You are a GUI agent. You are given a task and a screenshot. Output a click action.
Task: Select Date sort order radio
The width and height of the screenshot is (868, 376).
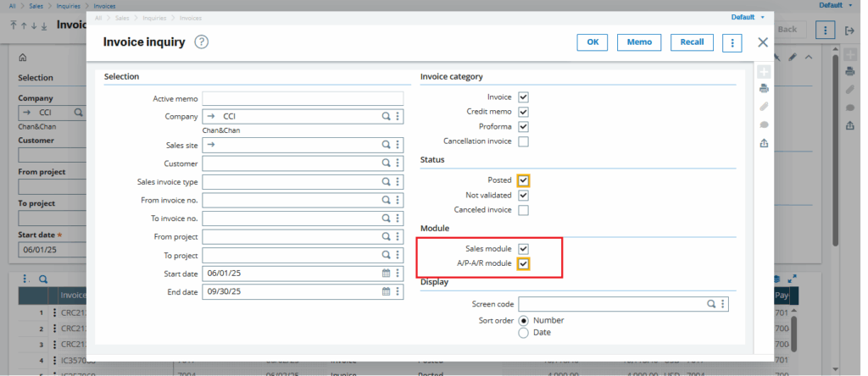click(523, 333)
